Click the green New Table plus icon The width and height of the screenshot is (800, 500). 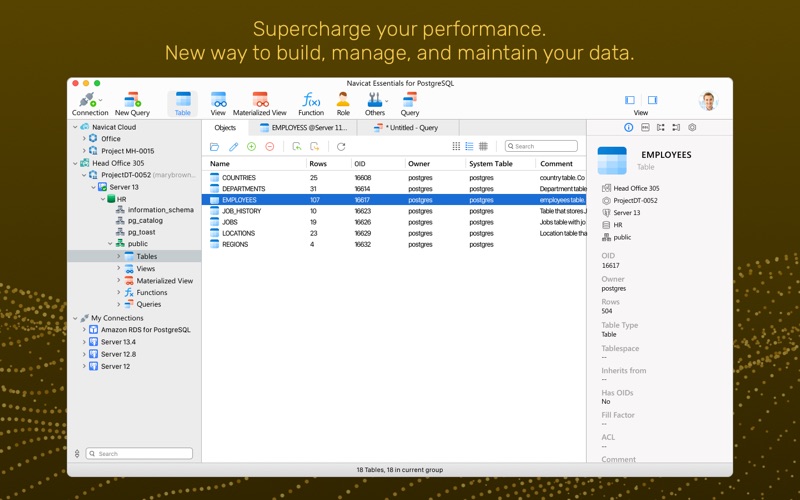point(252,147)
